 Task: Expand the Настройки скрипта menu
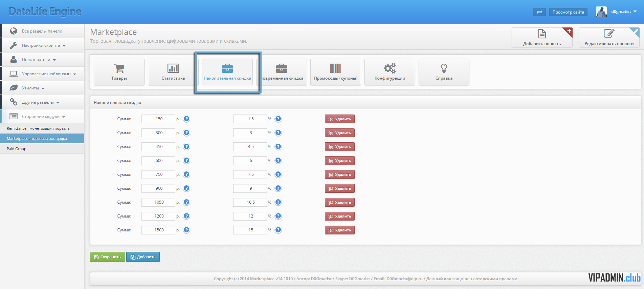[x=42, y=45]
